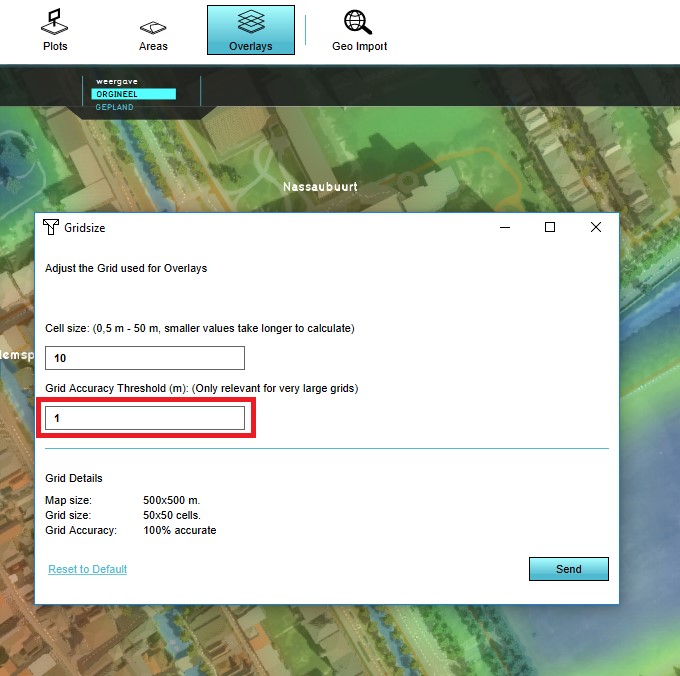Maximize the Gridsize dialog window
Screen dimensions: 680x676
549,227
